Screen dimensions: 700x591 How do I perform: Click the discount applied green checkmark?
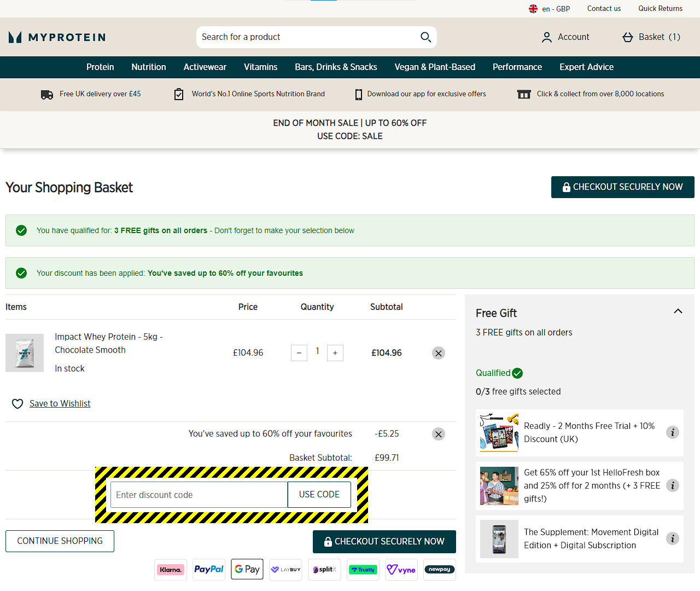coord(21,273)
